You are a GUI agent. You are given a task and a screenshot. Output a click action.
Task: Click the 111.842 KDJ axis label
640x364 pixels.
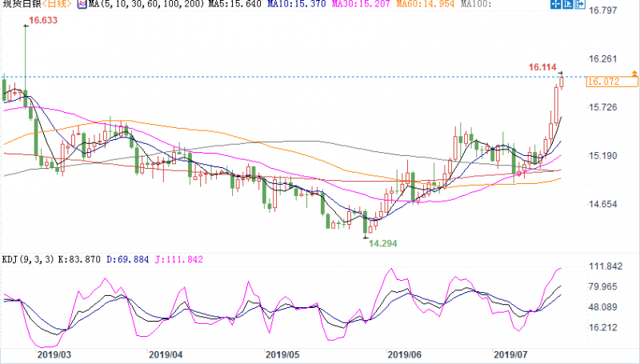coord(606,266)
